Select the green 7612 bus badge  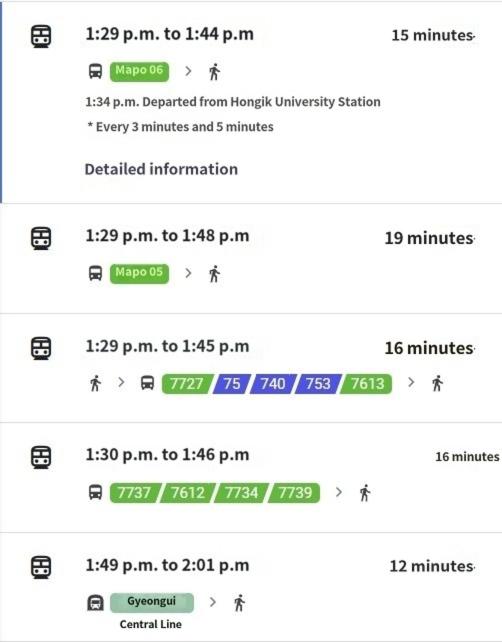(188, 493)
